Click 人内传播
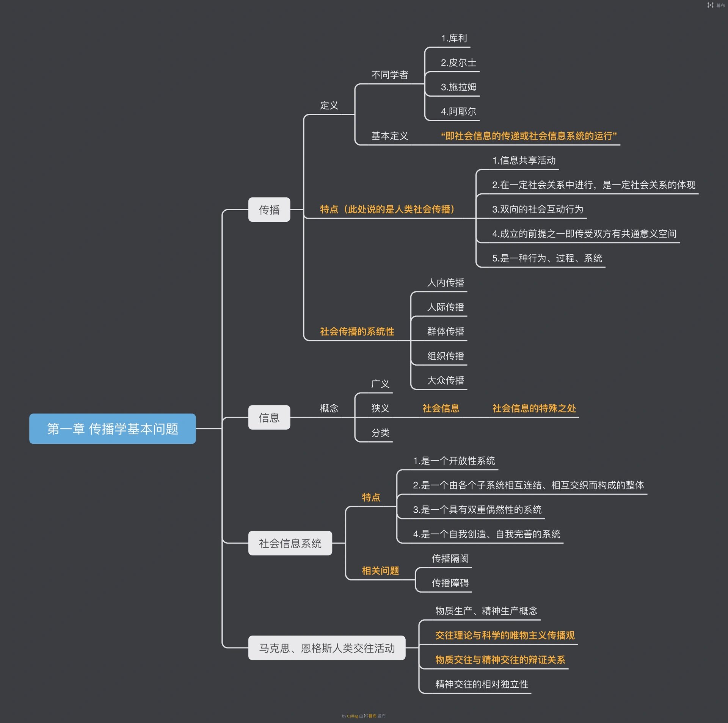Viewport: 728px width, 723px height. point(446,283)
